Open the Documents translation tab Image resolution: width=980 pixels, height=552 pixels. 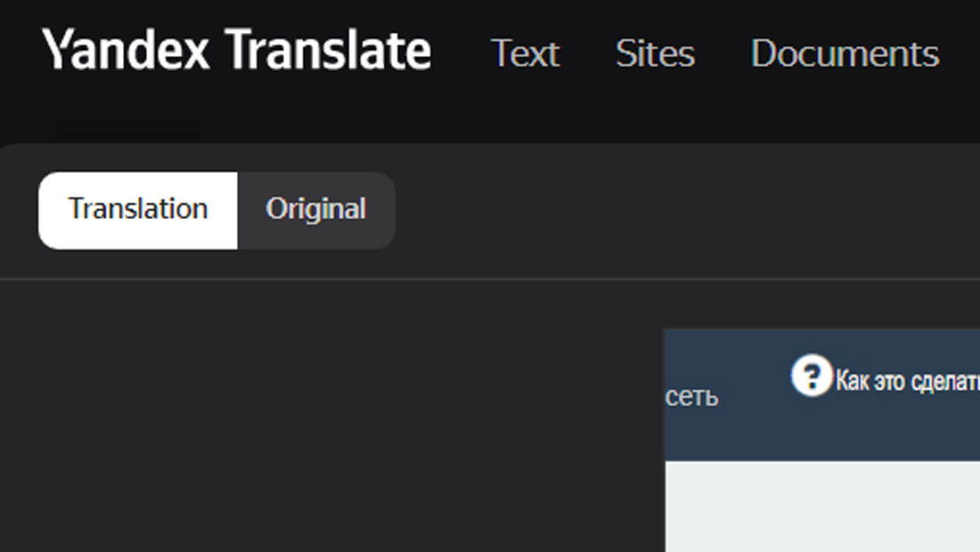845,53
